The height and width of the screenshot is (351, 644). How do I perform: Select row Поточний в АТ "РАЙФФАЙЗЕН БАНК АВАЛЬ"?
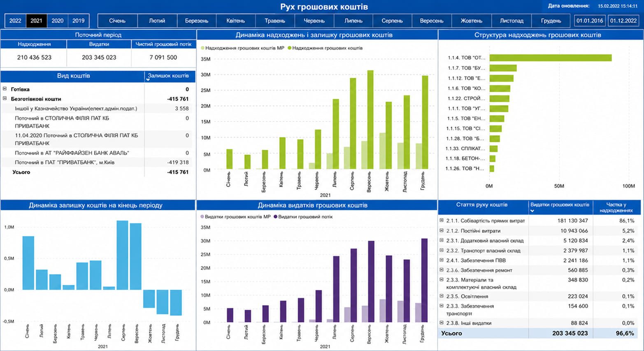tap(98, 153)
